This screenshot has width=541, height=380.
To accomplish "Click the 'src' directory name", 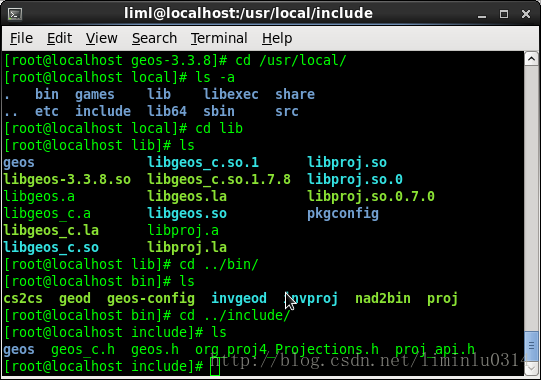I will point(287,111).
